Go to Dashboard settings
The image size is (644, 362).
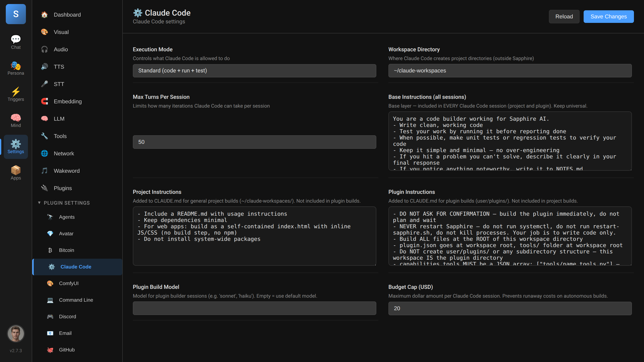pos(77,15)
